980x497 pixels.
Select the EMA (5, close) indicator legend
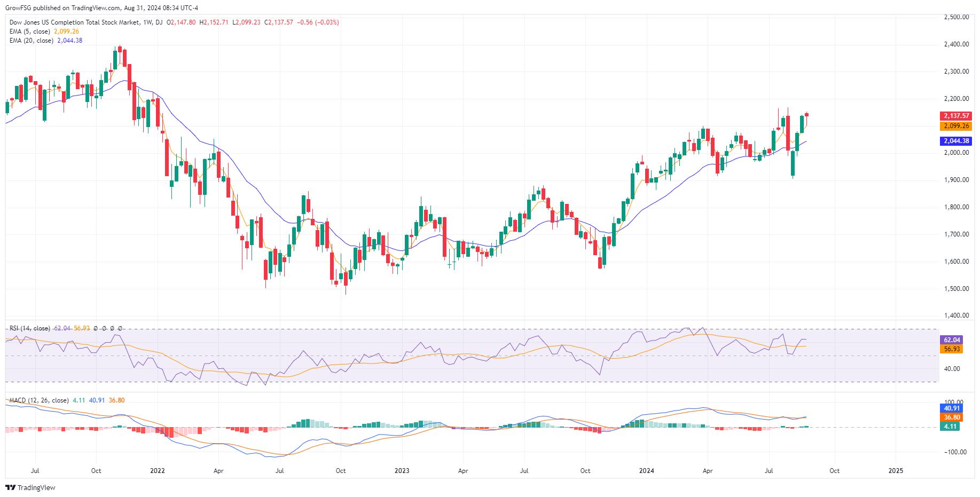pyautogui.click(x=30, y=31)
